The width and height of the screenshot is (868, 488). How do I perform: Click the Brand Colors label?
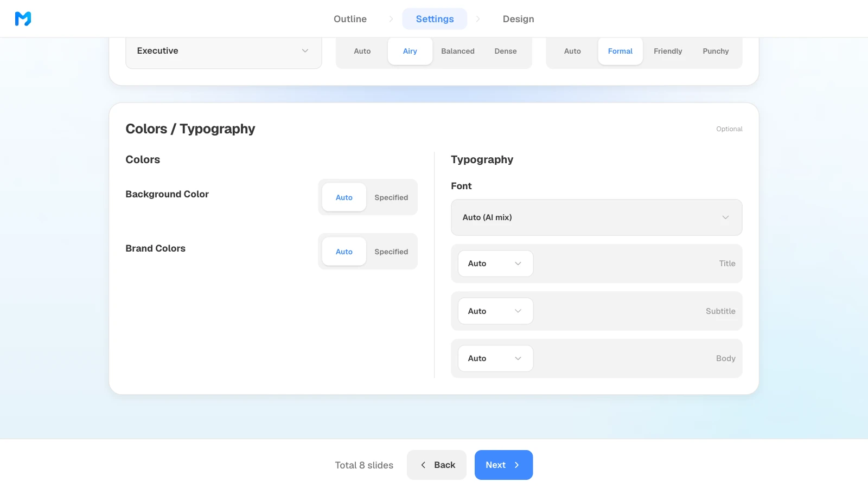click(x=156, y=248)
